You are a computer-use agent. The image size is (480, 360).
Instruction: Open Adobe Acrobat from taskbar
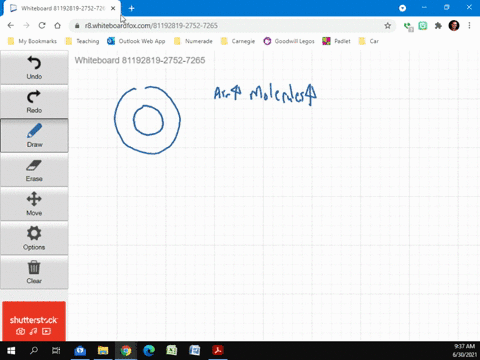(x=218, y=351)
